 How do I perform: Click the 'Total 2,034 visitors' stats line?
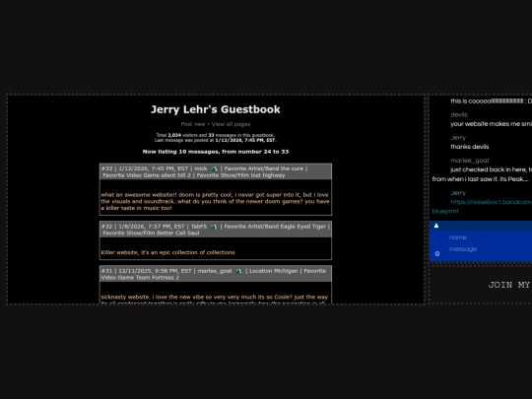coord(216,135)
